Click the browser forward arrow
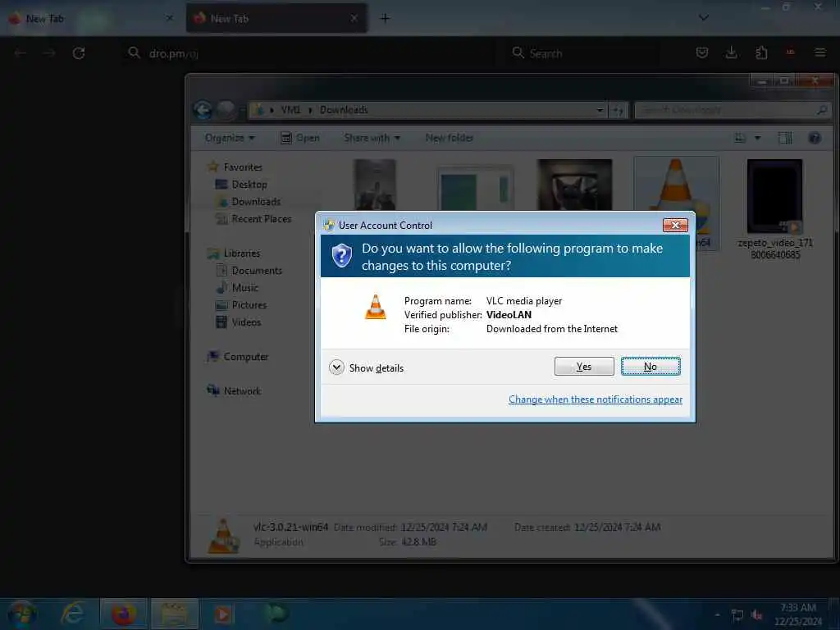This screenshot has height=630, width=840. pyautogui.click(x=49, y=53)
